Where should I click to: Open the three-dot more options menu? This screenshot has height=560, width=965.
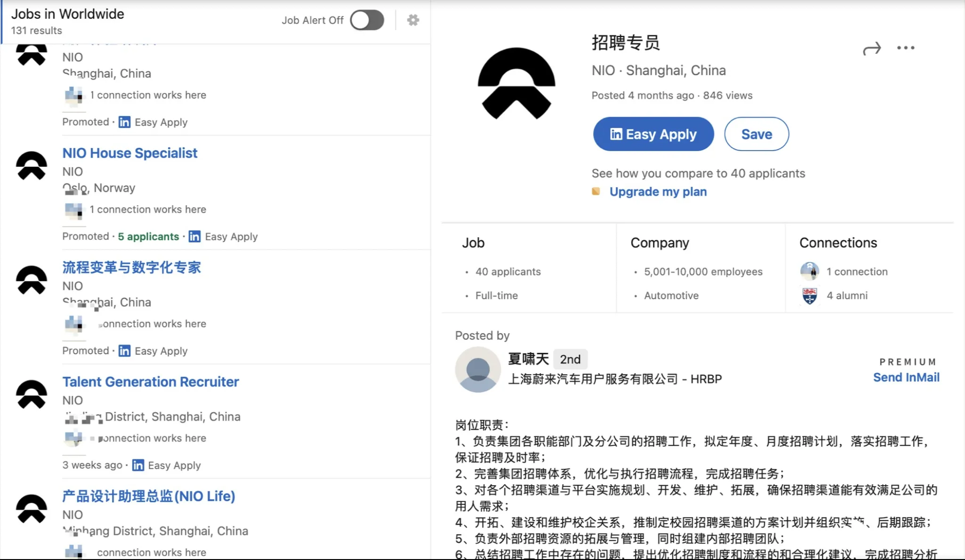click(x=905, y=48)
